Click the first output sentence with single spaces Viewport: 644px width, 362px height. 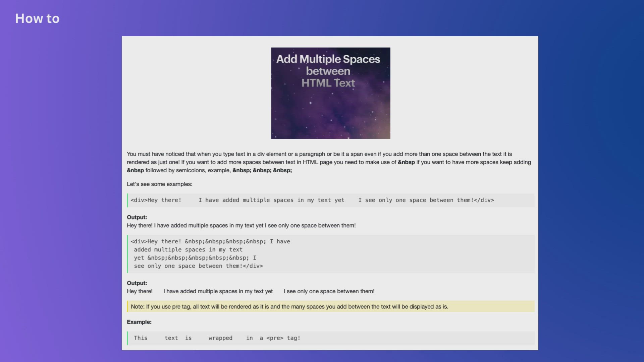(241, 226)
